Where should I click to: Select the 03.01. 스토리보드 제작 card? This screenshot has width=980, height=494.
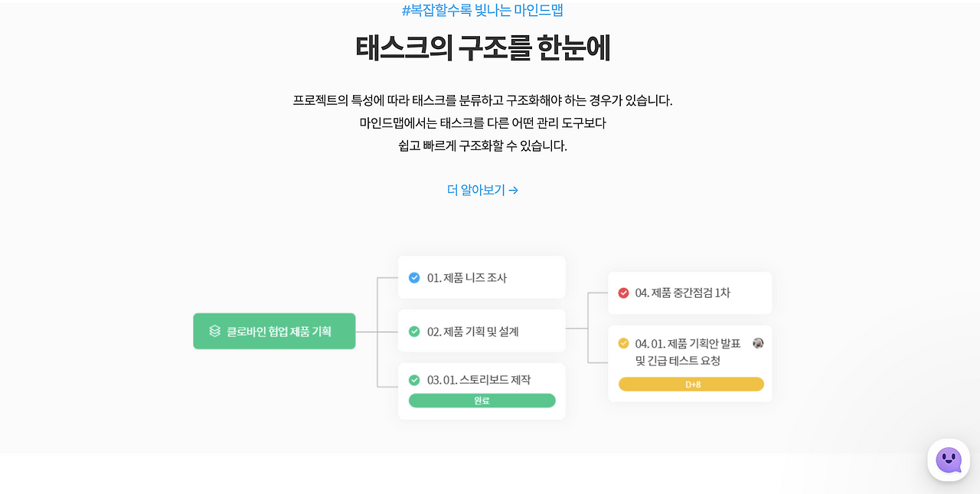pyautogui.click(x=482, y=391)
